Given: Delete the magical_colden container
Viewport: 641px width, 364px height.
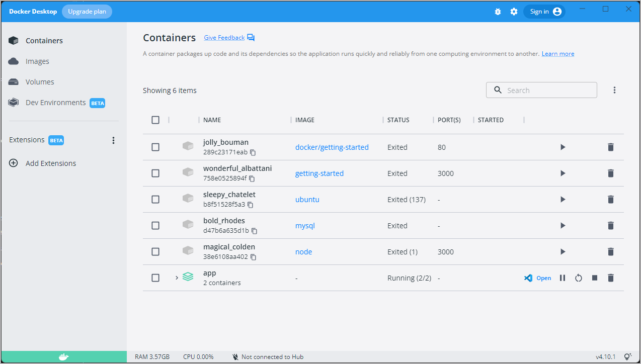Looking at the screenshot, I should [x=611, y=252].
